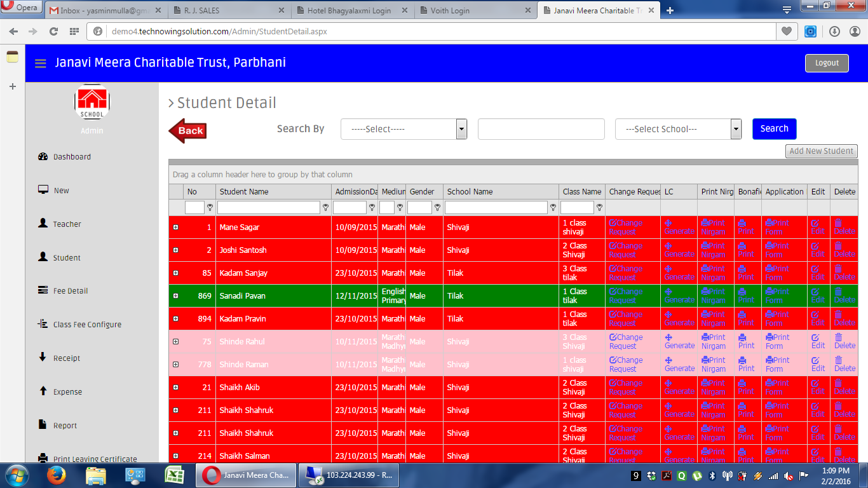Open Excel from the Windows taskbar
Image resolution: width=868 pixels, height=488 pixels.
point(174,475)
